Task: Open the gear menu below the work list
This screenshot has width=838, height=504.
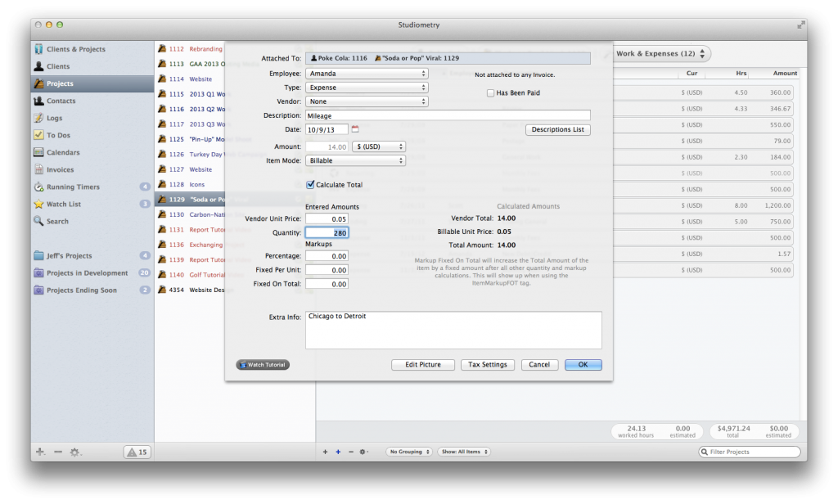Action: point(363,452)
